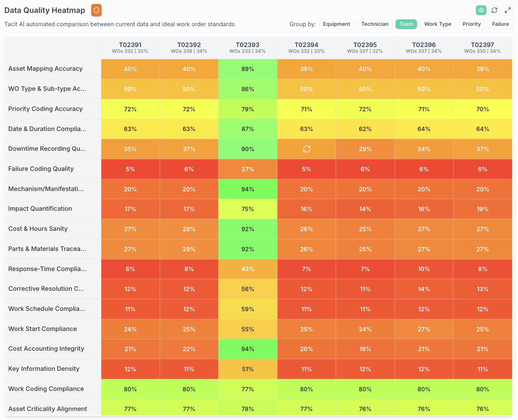This screenshot has width=518, height=420.
Task: Expand truncated Downtime Recording row label
Action: 47,149
